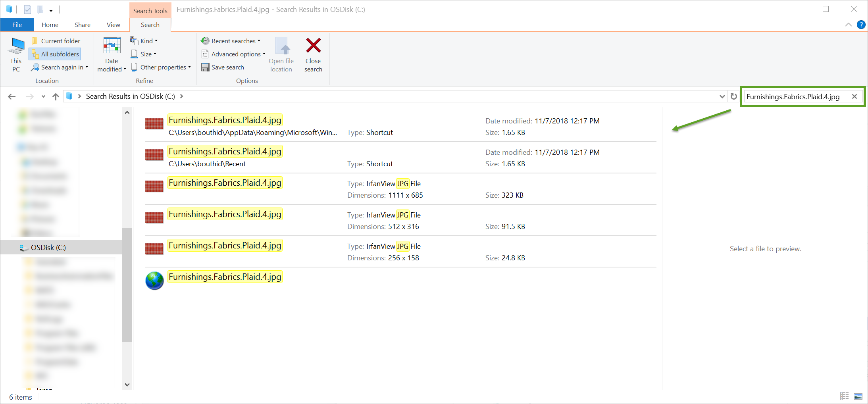Toggle the Current folder search option

[56, 41]
